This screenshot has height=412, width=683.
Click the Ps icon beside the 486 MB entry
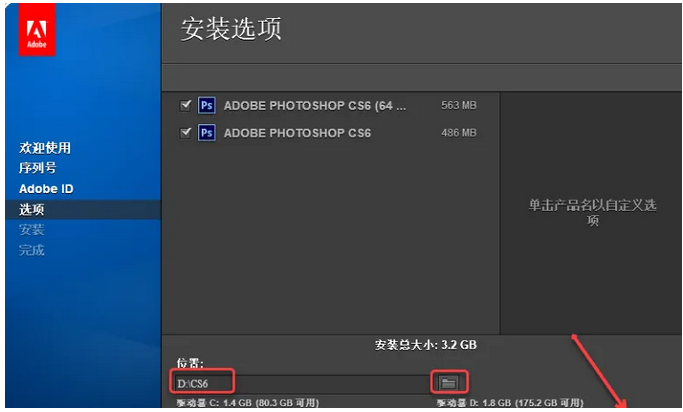tap(206, 132)
